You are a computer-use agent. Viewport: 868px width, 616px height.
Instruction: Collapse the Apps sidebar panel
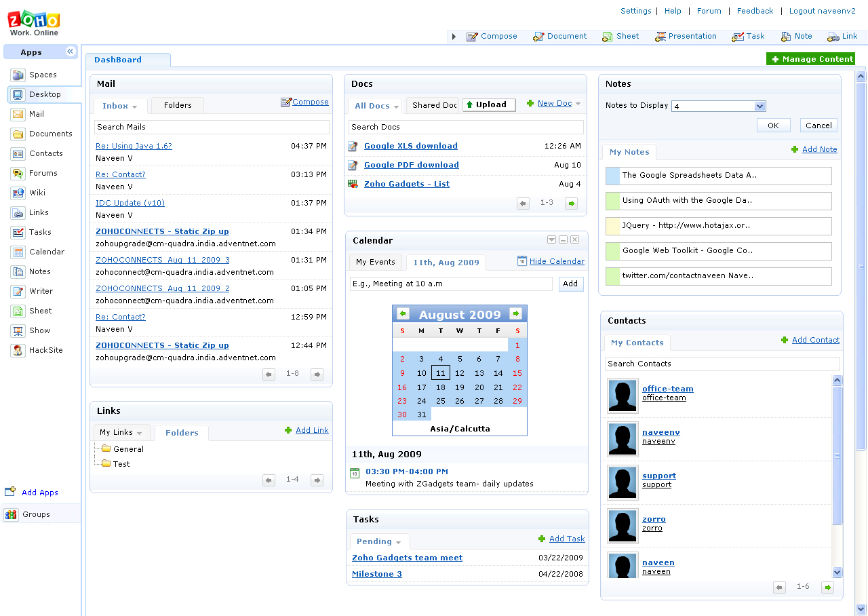[x=70, y=52]
